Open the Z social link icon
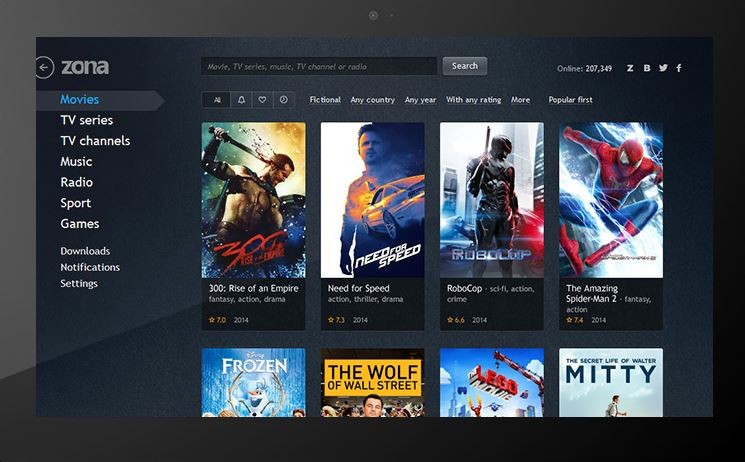The height and width of the screenshot is (462, 745). pyautogui.click(x=630, y=68)
